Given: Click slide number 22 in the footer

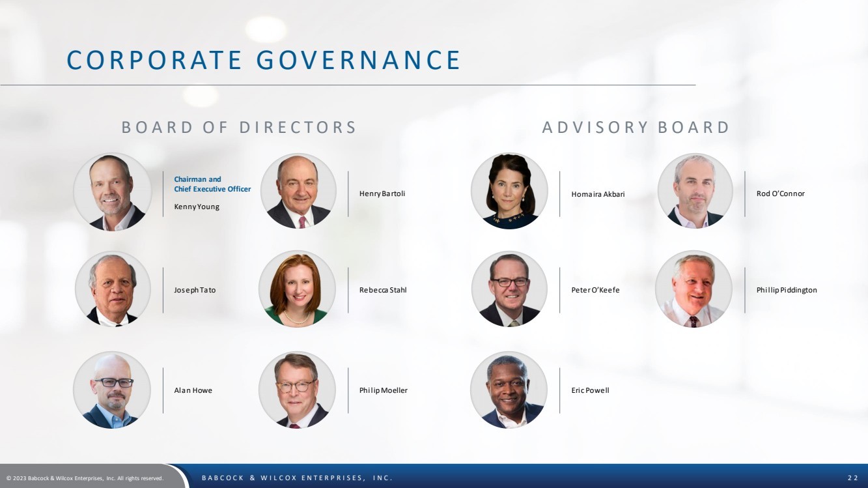Looking at the screenshot, I should point(853,478).
